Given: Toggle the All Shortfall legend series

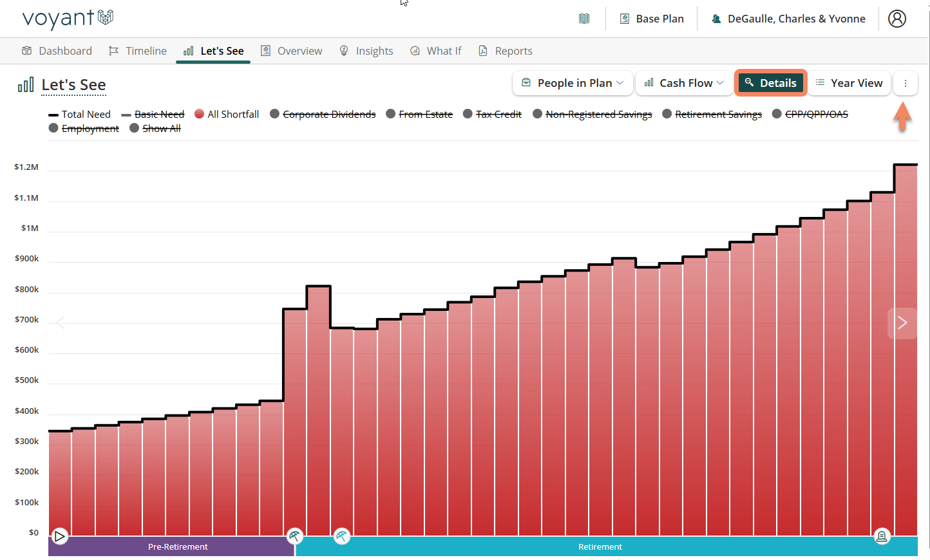Looking at the screenshot, I should tap(227, 114).
